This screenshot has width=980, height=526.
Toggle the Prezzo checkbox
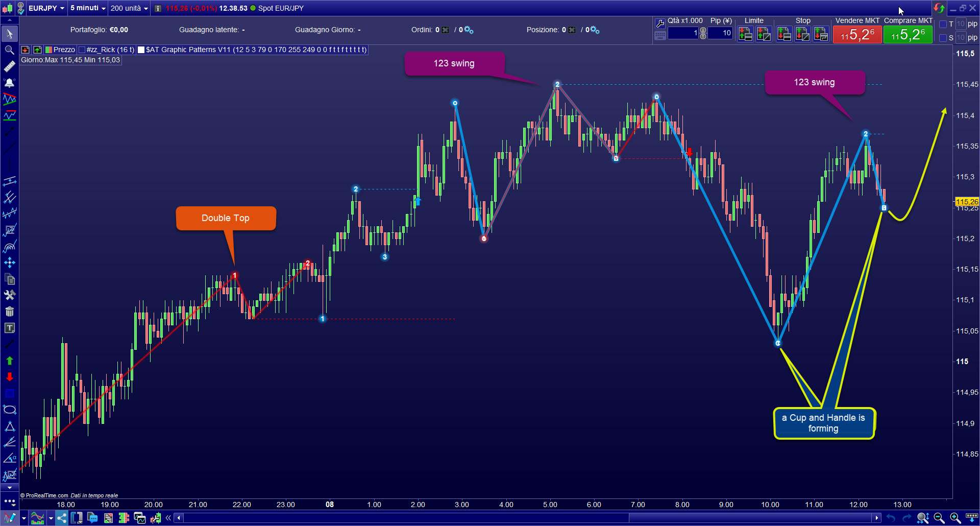coord(48,50)
